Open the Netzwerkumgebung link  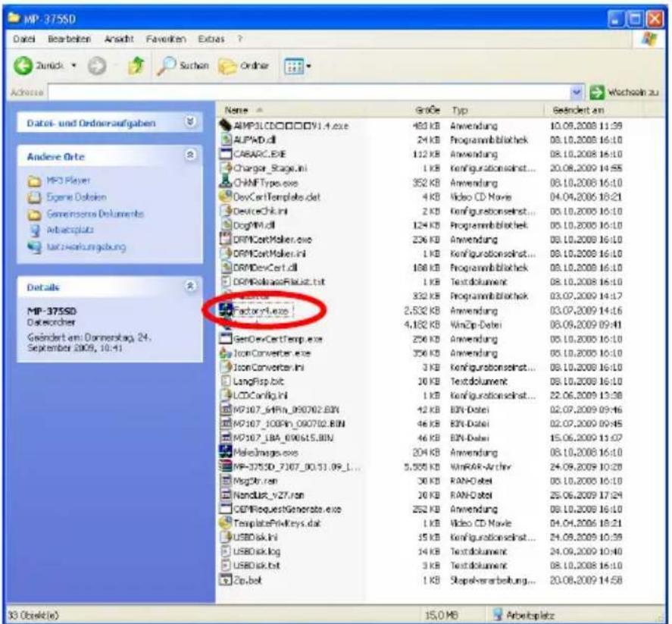[x=86, y=246]
